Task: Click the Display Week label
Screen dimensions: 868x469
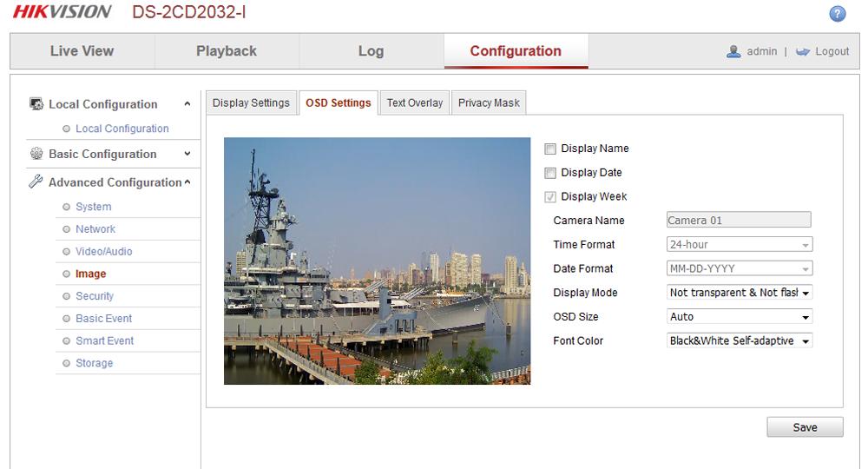Action: [594, 196]
